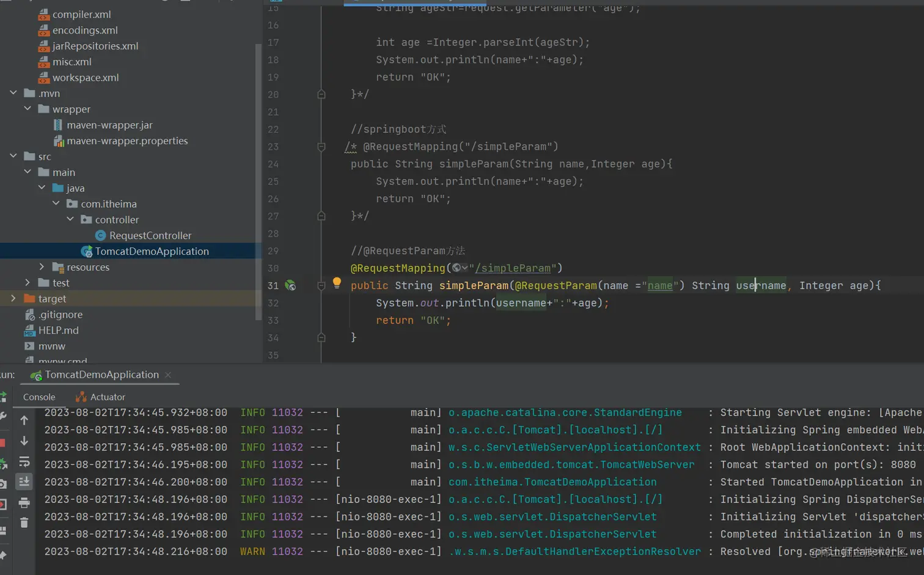Expand the test folder

coord(28,282)
